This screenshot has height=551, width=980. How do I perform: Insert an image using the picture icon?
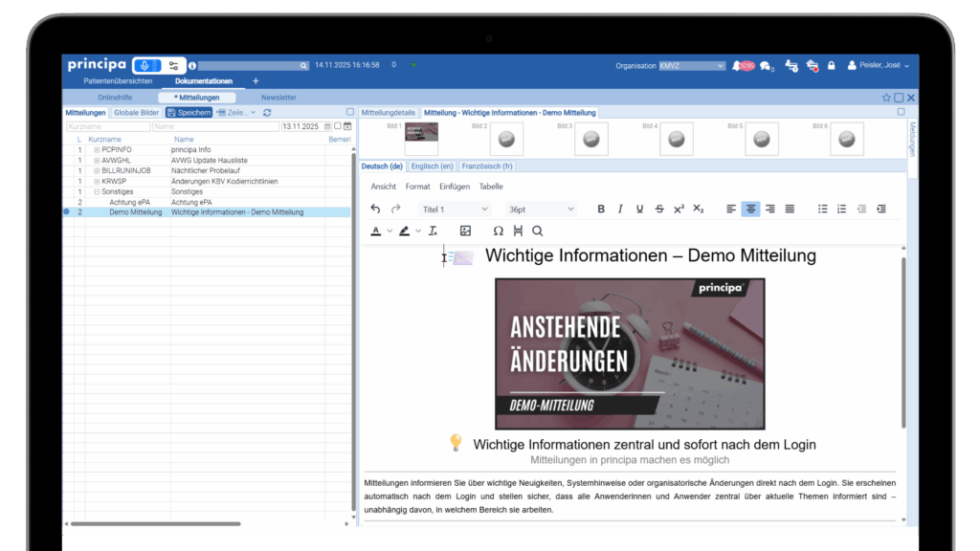point(465,231)
